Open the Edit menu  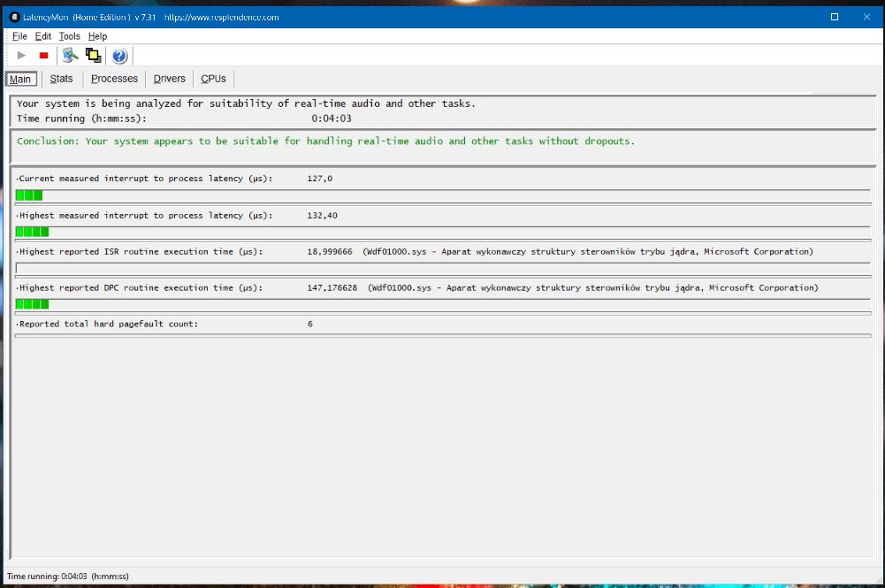point(43,36)
